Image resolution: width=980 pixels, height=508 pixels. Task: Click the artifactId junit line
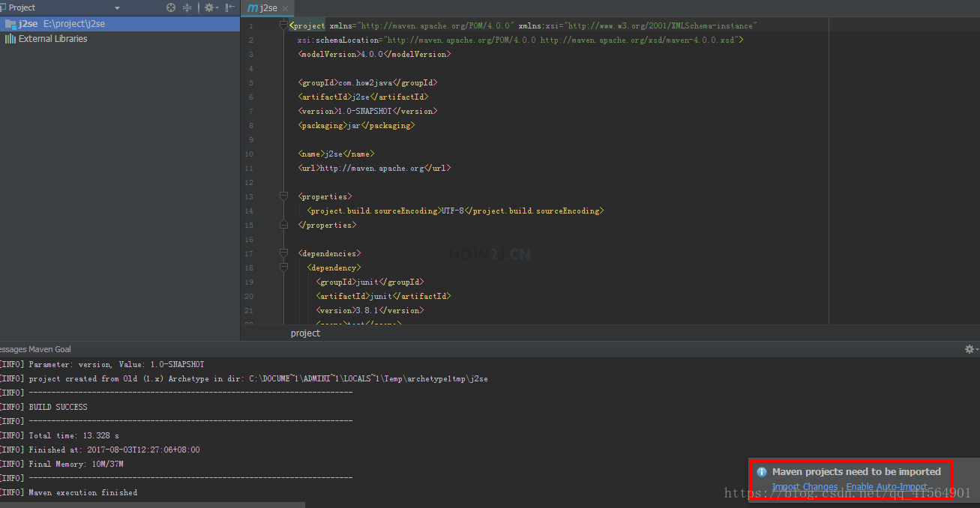pos(383,296)
